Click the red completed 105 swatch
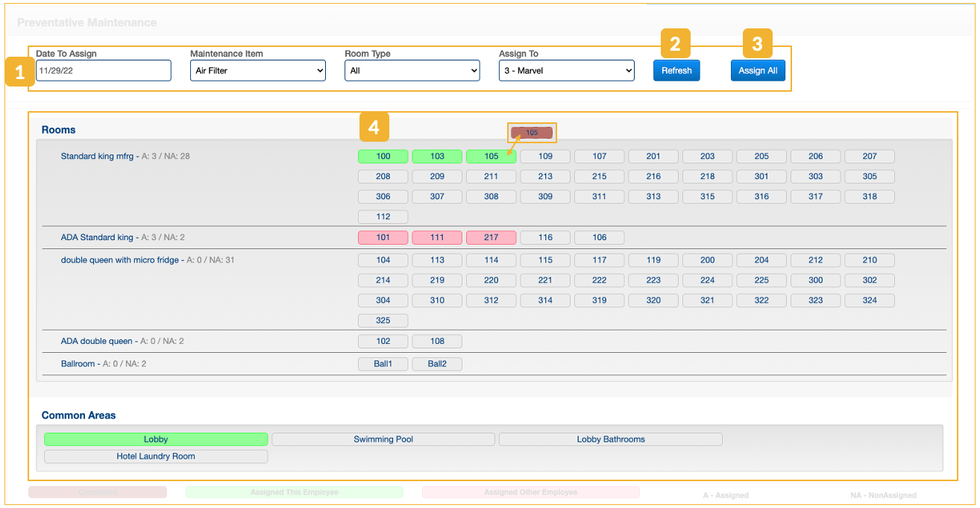The width and height of the screenshot is (980, 508). point(532,133)
